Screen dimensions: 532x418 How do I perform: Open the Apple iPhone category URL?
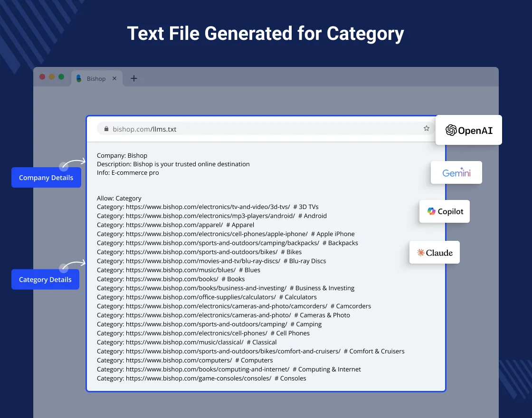tap(217, 234)
